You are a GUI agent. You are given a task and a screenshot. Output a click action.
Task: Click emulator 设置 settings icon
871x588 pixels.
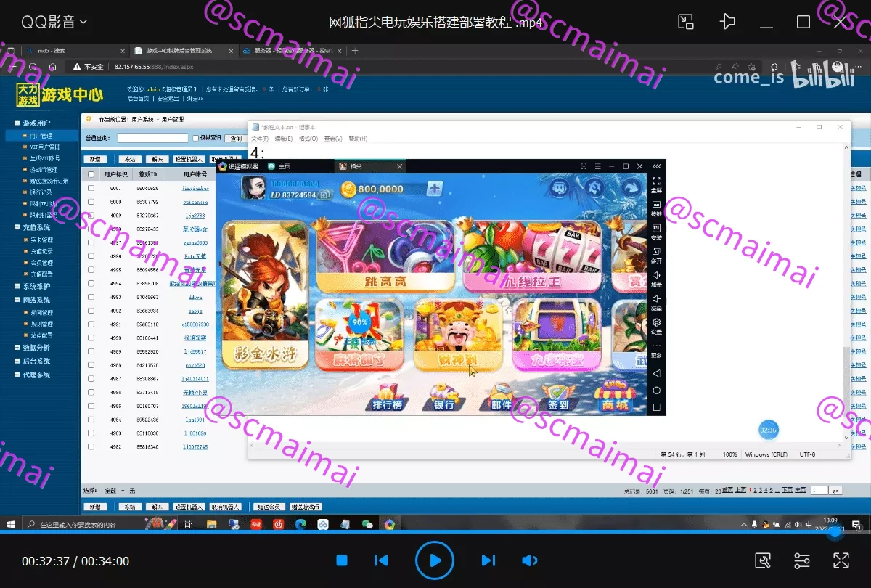tap(656, 326)
